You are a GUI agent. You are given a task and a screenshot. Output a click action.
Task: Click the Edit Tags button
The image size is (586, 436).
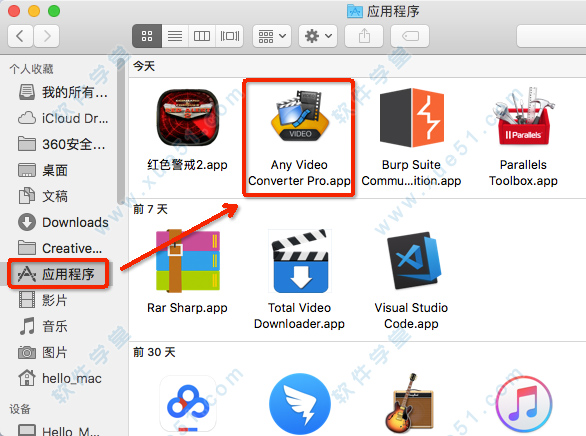(410, 36)
